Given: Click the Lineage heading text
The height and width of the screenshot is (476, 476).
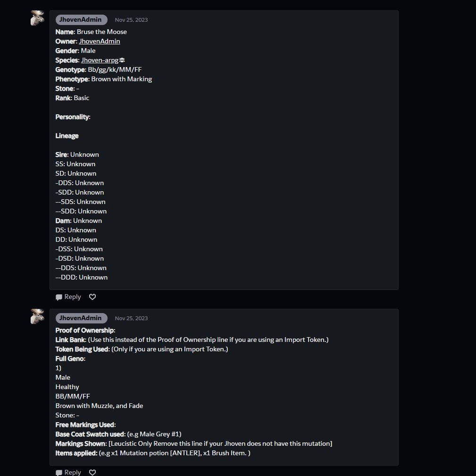Looking at the screenshot, I should [67, 136].
